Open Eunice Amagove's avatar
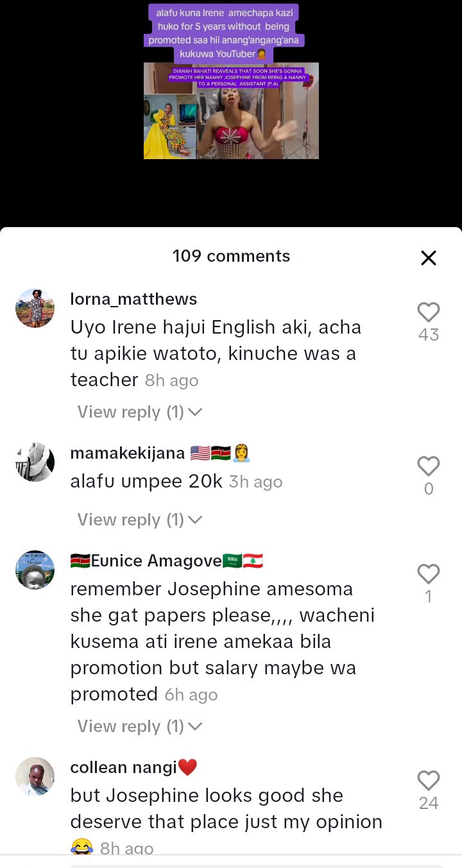The height and width of the screenshot is (868, 462). click(x=35, y=570)
